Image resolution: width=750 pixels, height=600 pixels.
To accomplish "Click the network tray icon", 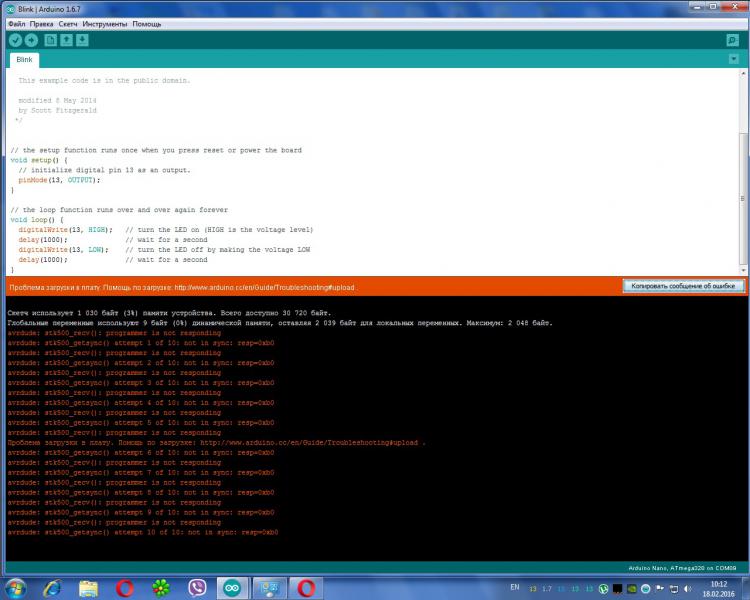I will tap(673, 589).
